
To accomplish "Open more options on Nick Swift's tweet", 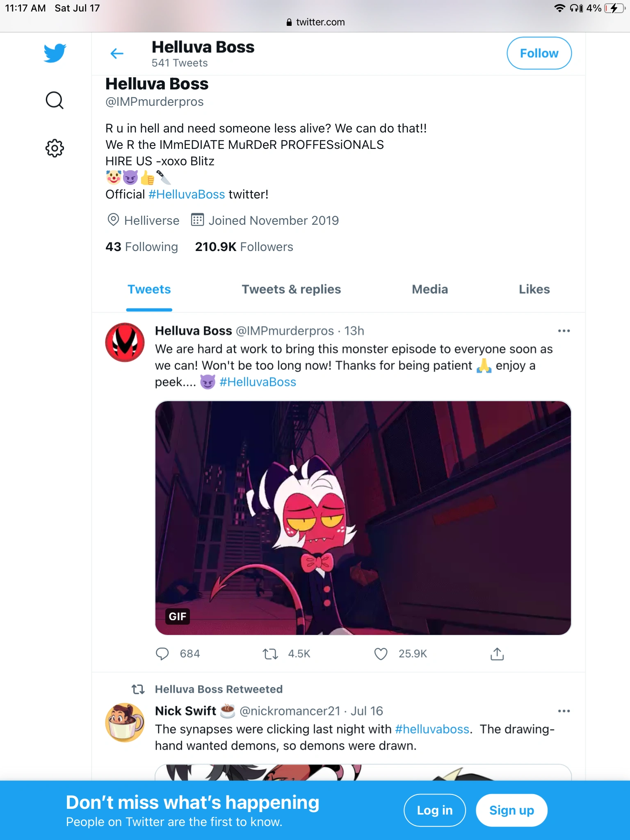I will coord(564,711).
